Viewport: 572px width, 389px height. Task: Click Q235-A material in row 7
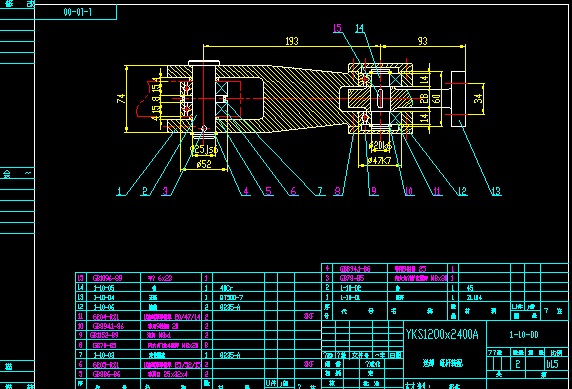point(230,355)
